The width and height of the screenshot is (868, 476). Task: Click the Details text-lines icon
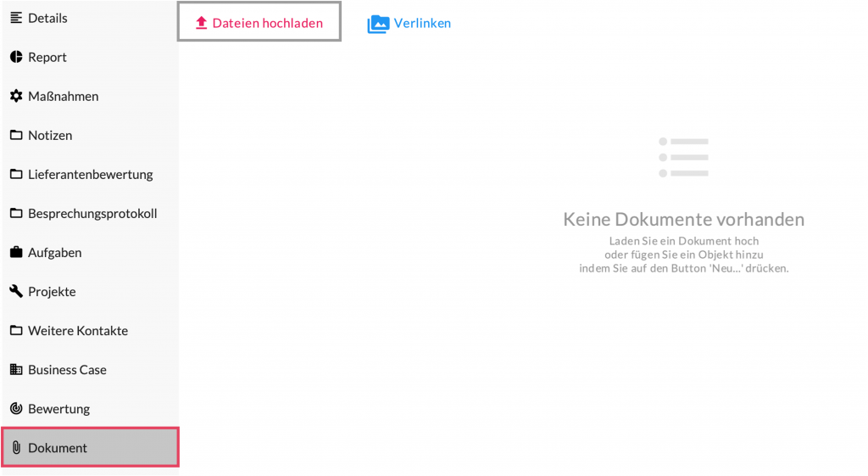click(16, 18)
